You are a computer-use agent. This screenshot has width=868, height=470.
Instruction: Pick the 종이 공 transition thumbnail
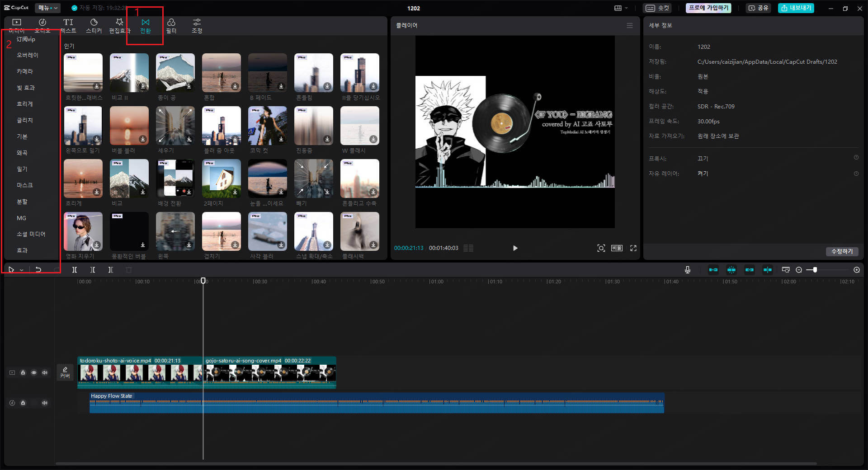175,73
